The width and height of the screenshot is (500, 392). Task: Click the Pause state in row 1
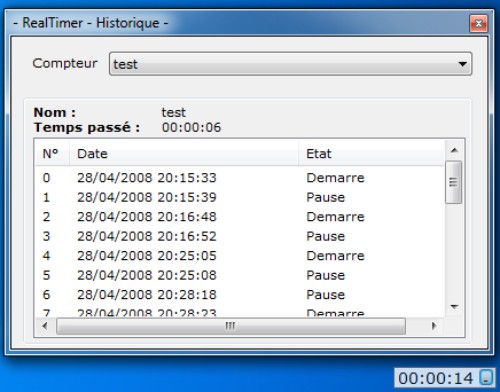point(326,197)
